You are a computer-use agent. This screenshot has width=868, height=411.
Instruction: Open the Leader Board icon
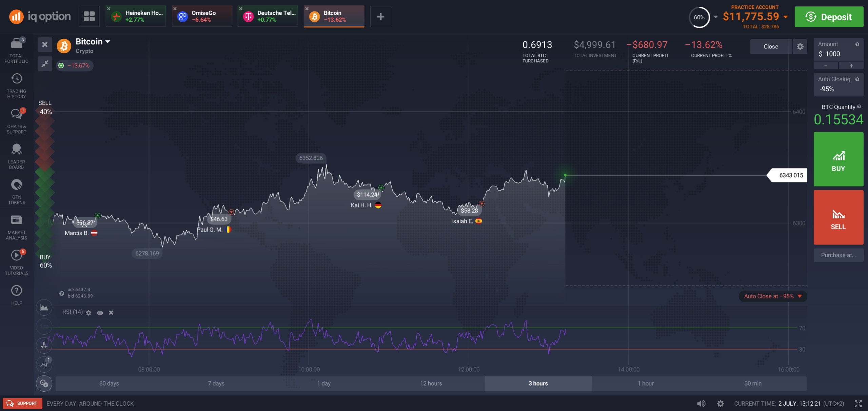click(16, 149)
